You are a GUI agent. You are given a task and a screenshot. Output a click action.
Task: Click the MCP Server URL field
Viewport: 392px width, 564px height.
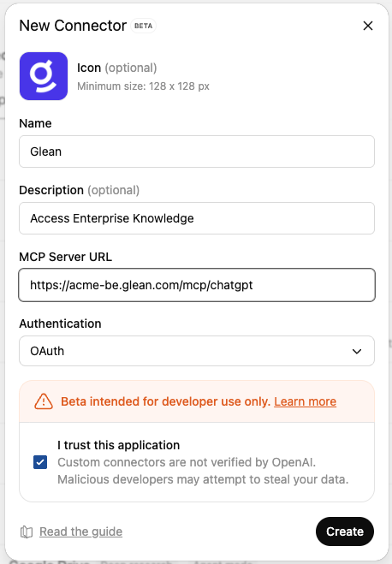197,285
